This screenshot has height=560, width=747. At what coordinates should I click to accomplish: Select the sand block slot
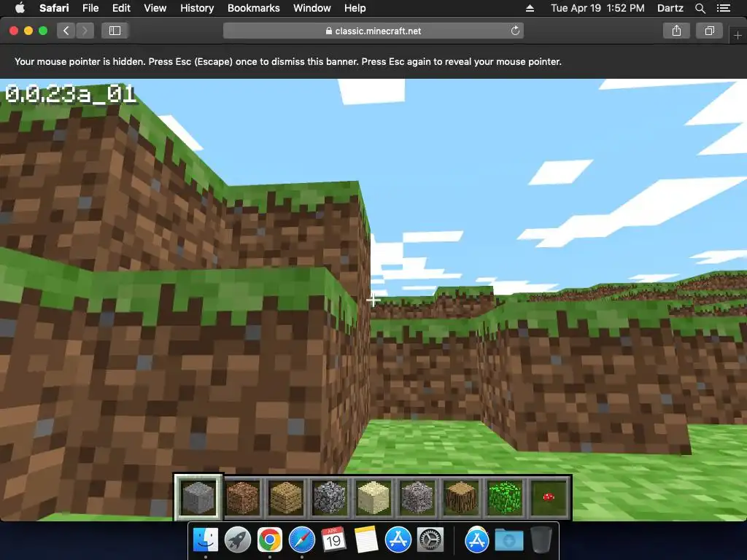click(373, 497)
